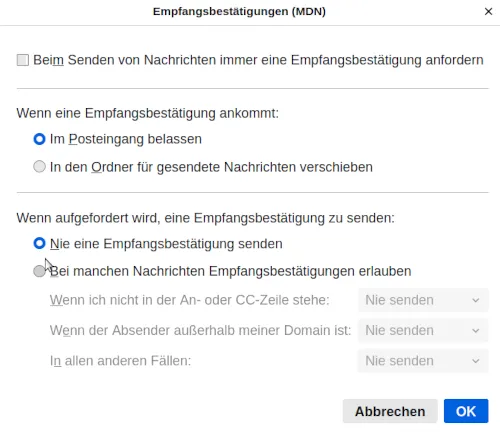Click the 'Wenn der Absender außerhalb meiner Domain ist' label
The height and width of the screenshot is (433, 500).
tap(200, 331)
